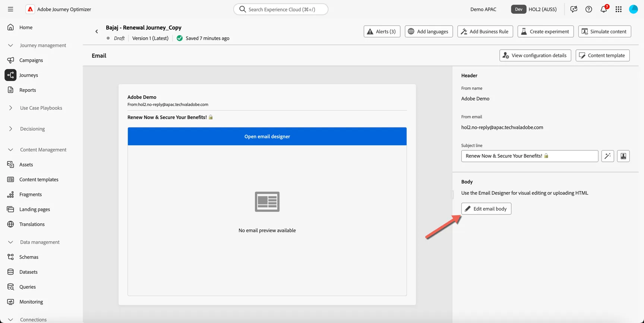The height and width of the screenshot is (323, 644).
Task: Click the Adobe Journey Optimizer logo
Action: (30, 9)
